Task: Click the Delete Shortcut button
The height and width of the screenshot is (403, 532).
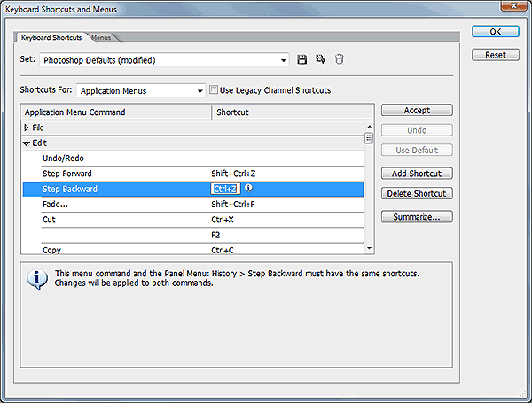Action: [417, 194]
